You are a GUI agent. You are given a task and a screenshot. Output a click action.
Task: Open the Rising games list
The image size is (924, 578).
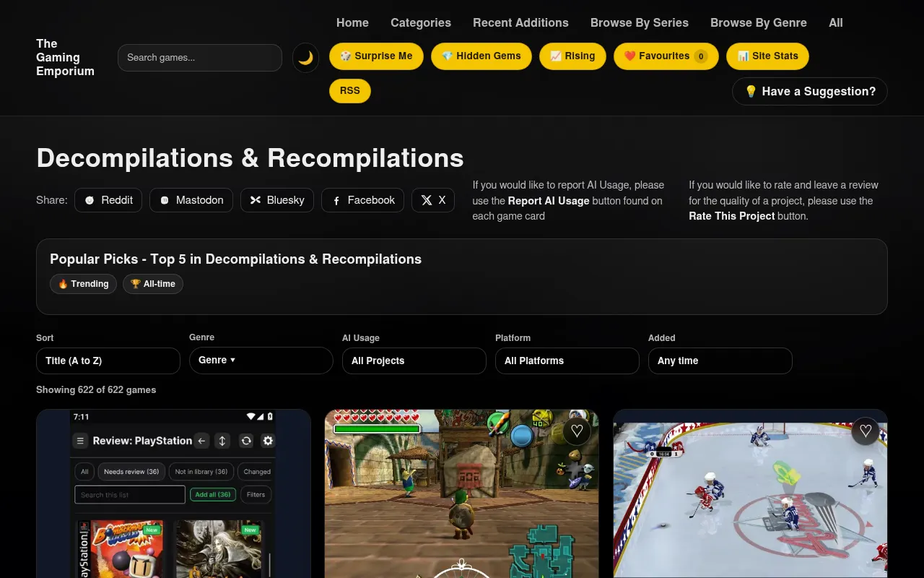point(572,56)
